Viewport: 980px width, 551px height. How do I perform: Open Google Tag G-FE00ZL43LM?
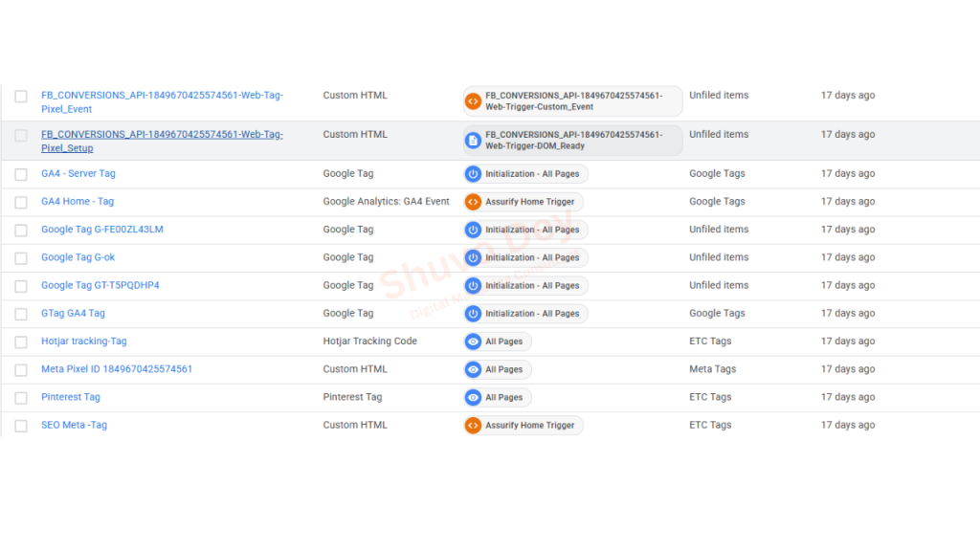(x=101, y=230)
